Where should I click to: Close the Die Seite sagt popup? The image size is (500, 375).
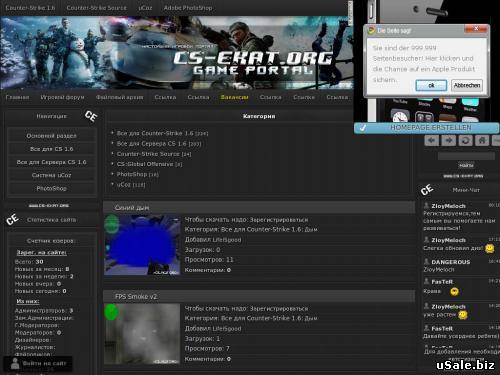(476, 29)
